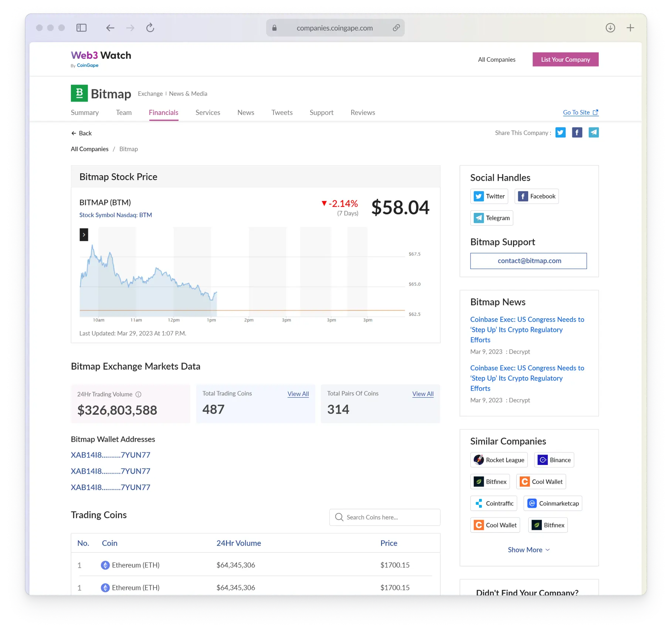Image resolution: width=672 pixels, height=632 pixels.
Task: Click the Price column header
Action: coord(389,543)
